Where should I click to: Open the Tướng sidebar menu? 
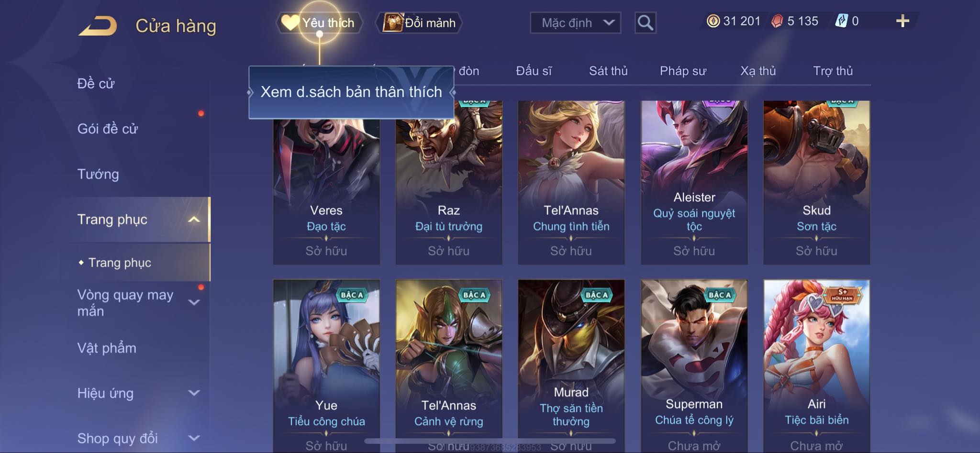[x=98, y=174]
